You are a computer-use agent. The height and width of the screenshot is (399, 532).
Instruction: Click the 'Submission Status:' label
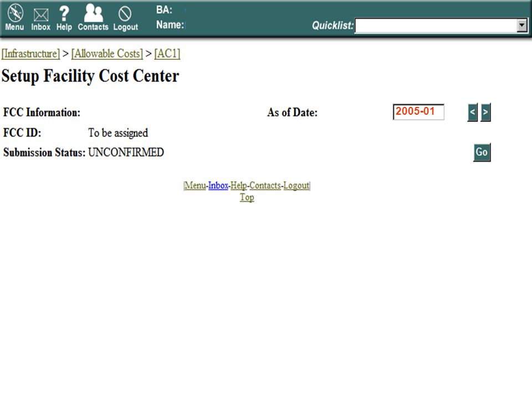pyautogui.click(x=44, y=152)
